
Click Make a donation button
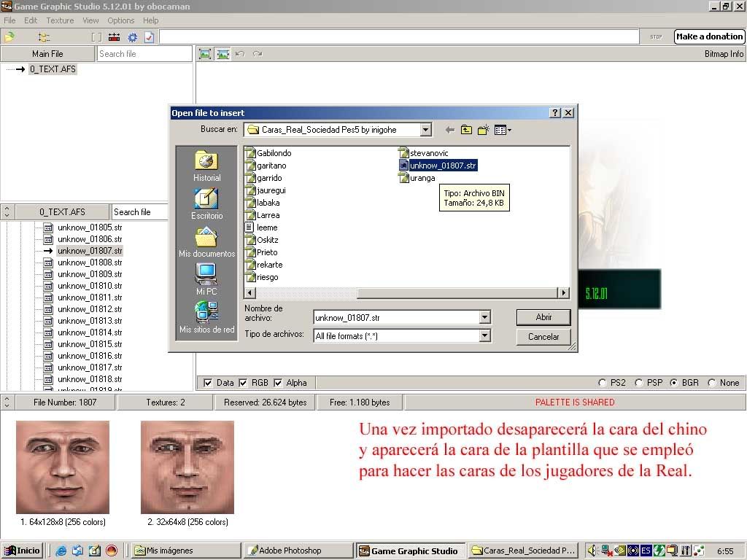709,36
